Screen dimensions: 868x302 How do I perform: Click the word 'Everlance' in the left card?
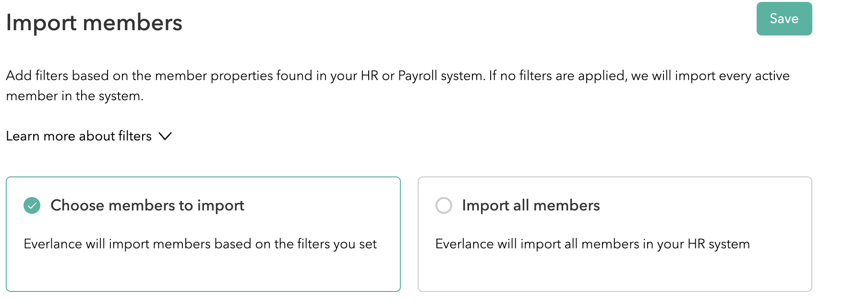point(53,244)
